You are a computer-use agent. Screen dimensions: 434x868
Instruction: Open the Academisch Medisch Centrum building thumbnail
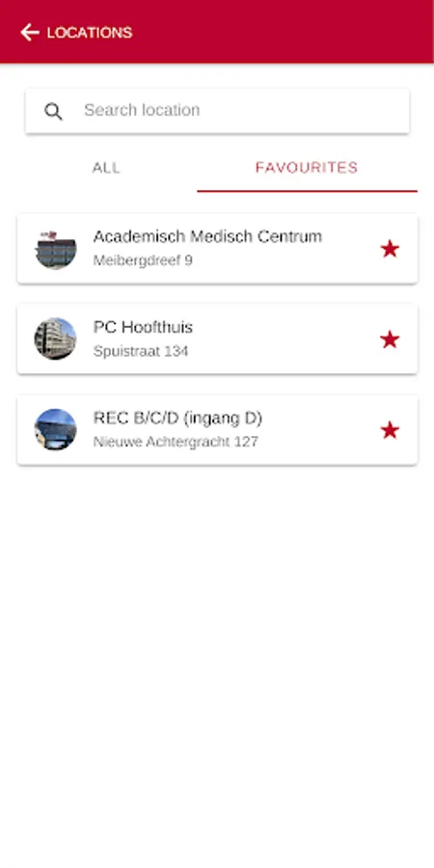coord(55,249)
